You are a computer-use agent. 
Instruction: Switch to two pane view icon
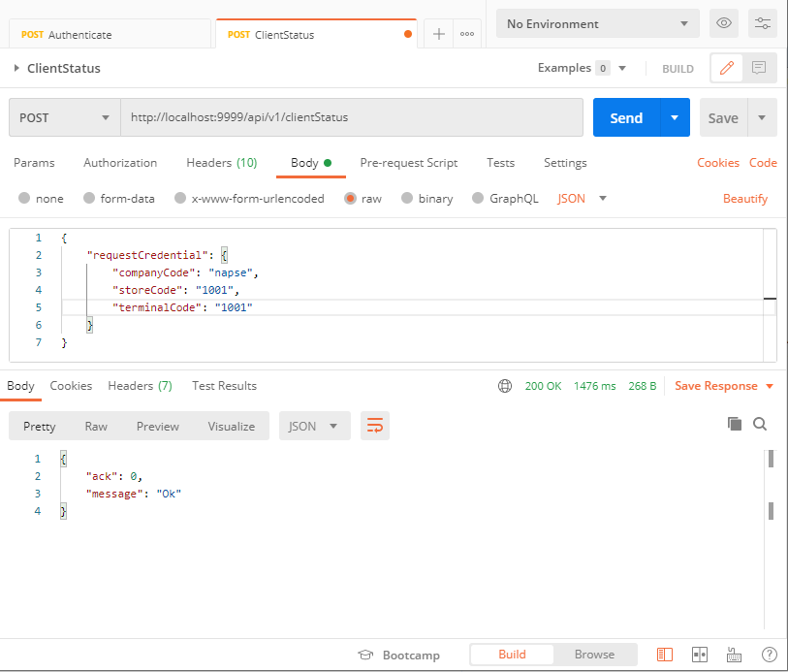pos(700,655)
